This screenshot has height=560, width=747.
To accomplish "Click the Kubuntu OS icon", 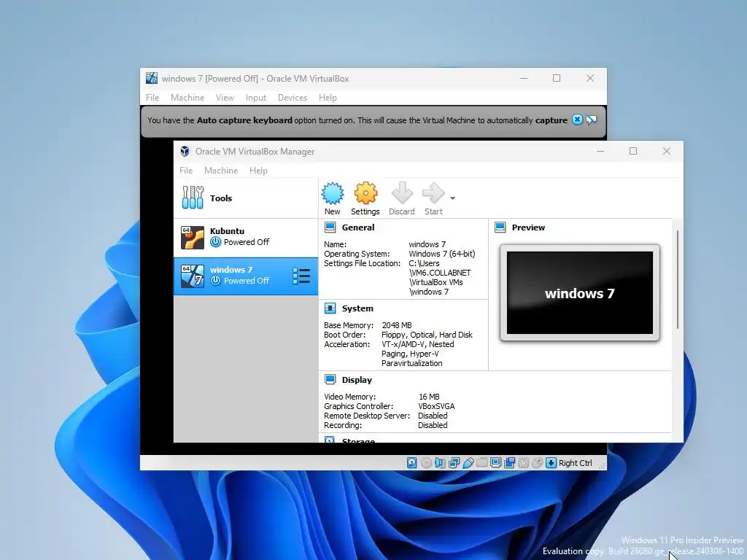I will (193, 237).
